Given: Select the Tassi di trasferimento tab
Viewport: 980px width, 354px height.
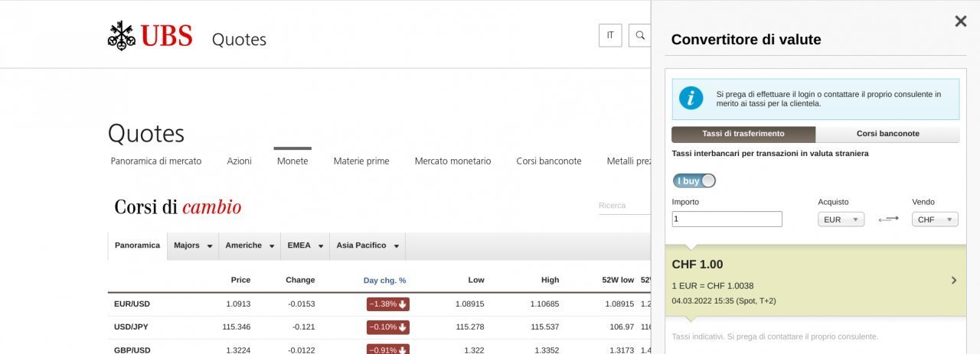Looking at the screenshot, I should (x=743, y=134).
